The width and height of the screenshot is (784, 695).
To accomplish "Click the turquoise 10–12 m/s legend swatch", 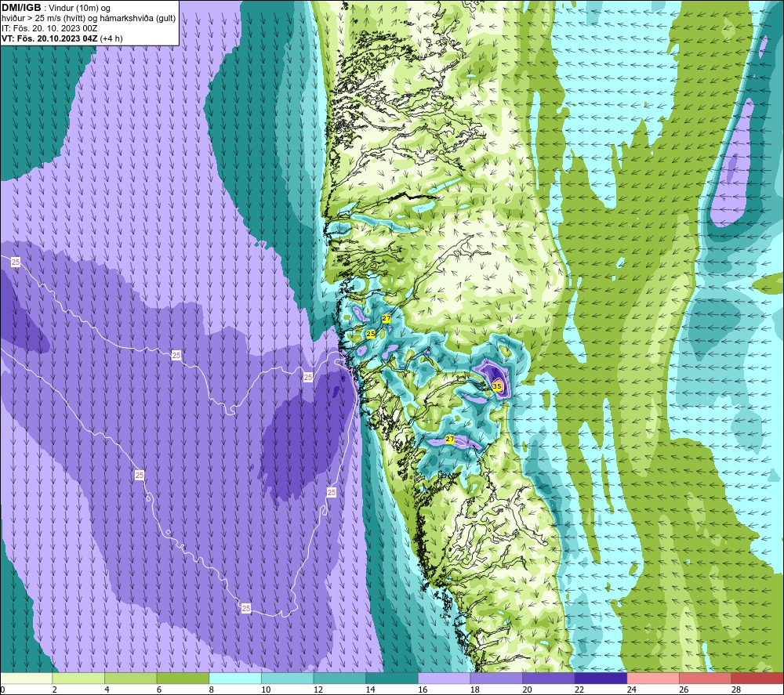I will pos(287,678).
